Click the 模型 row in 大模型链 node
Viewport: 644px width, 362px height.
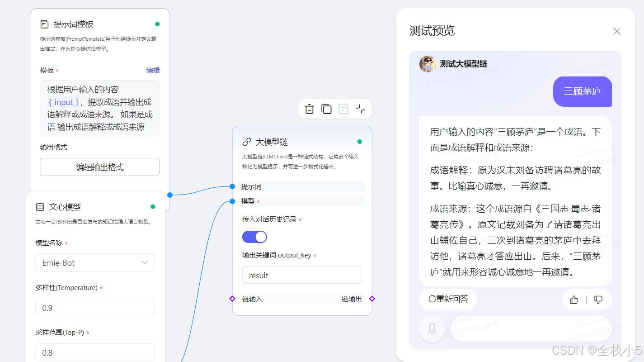click(302, 201)
